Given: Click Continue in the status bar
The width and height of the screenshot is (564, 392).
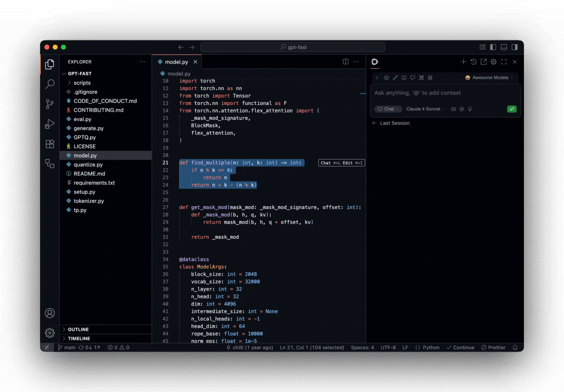Looking at the screenshot, I should point(460,347).
